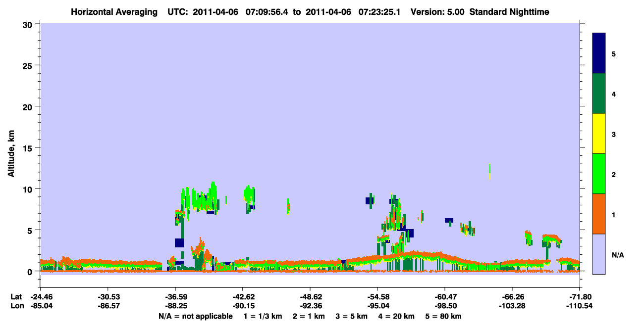Click the colorbar number label 2
This screenshot has width=644, height=330.
614,174
